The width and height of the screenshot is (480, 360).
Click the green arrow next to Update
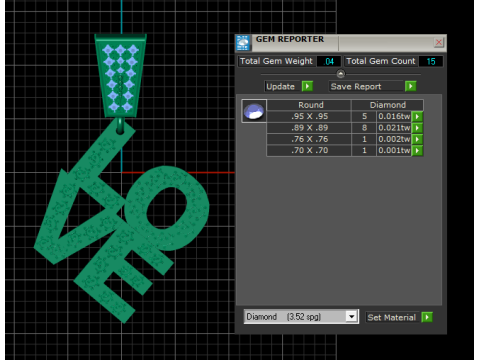(x=307, y=86)
